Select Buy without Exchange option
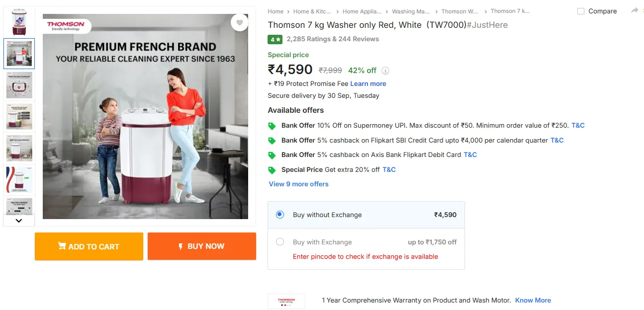 pyautogui.click(x=280, y=215)
